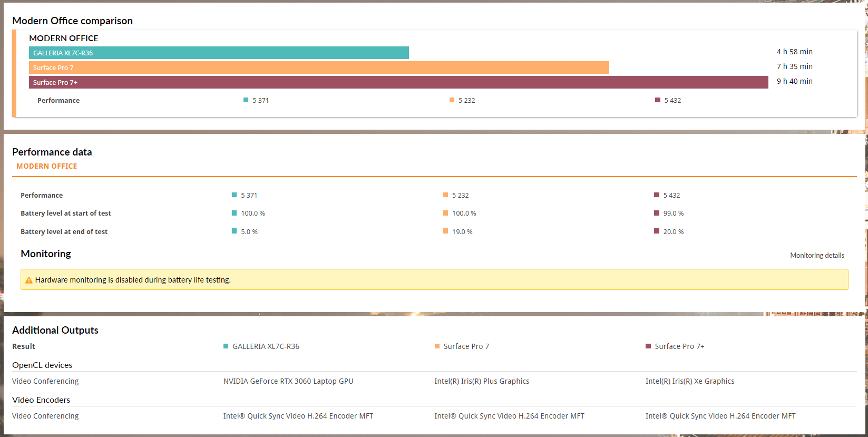Click the MODERN OFFICE chart title
Viewport: 868px width, 437px height.
(64, 38)
